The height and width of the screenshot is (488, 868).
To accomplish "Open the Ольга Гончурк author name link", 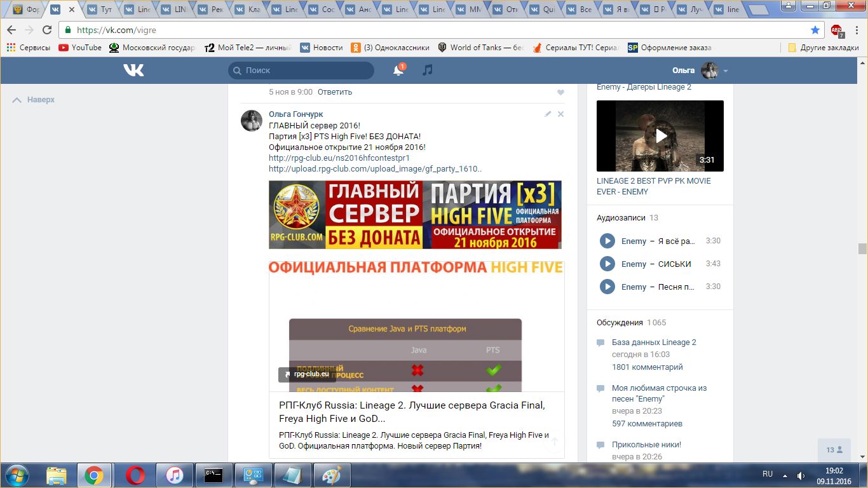I will tap(296, 114).
